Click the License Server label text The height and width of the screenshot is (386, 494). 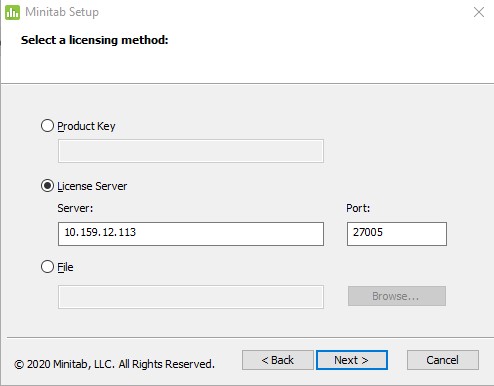coord(92,186)
